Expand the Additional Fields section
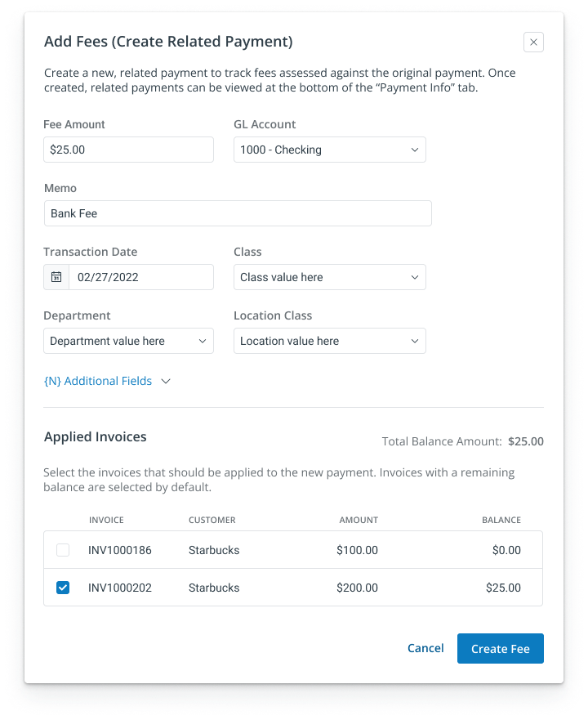This screenshot has height=720, width=588. point(98,381)
